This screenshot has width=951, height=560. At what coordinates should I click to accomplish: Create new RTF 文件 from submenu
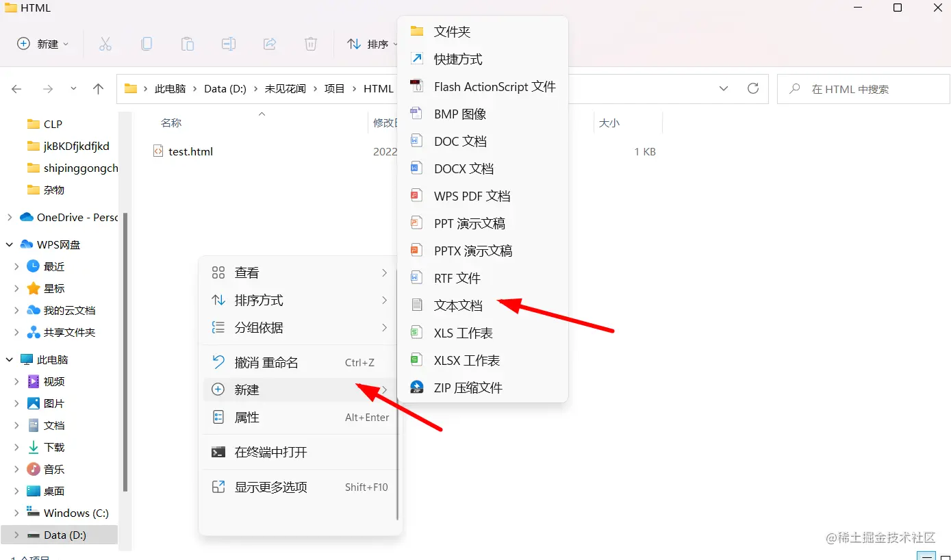click(x=483, y=278)
